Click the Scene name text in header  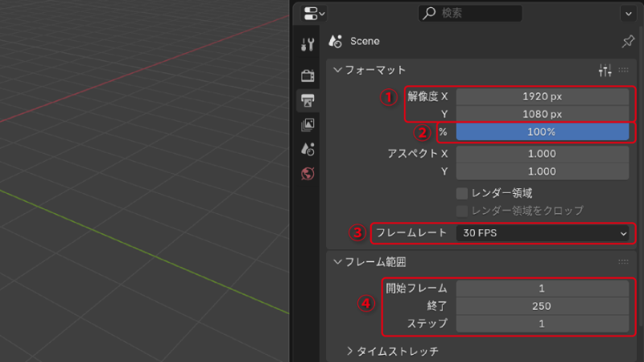(x=365, y=41)
